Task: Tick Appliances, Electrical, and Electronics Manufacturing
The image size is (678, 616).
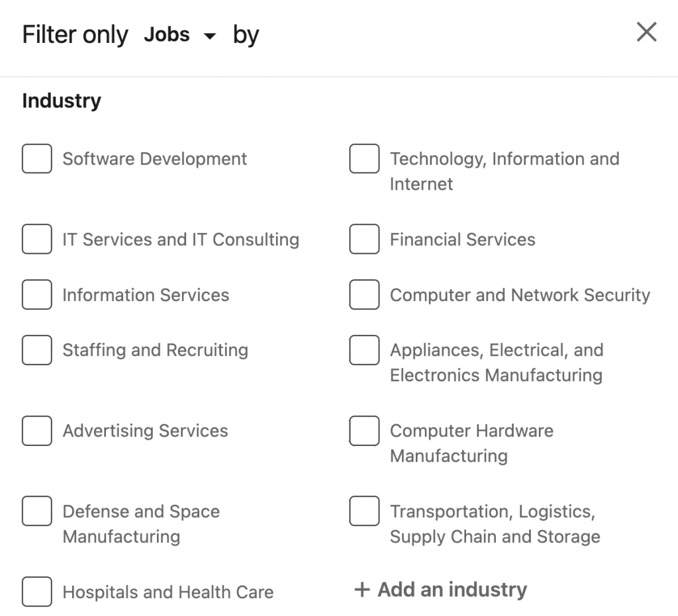Action: [364, 350]
